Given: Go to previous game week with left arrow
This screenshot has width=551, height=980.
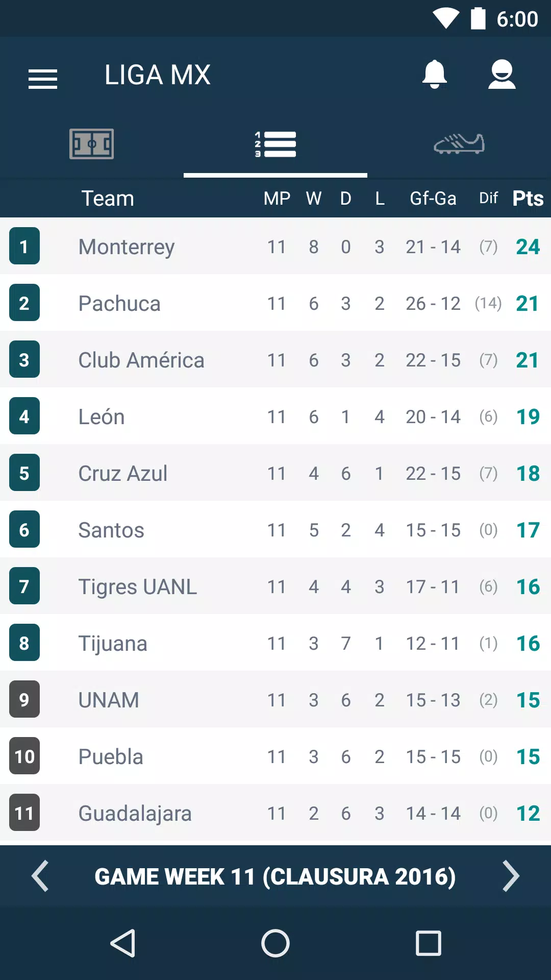Looking at the screenshot, I should 41,876.
